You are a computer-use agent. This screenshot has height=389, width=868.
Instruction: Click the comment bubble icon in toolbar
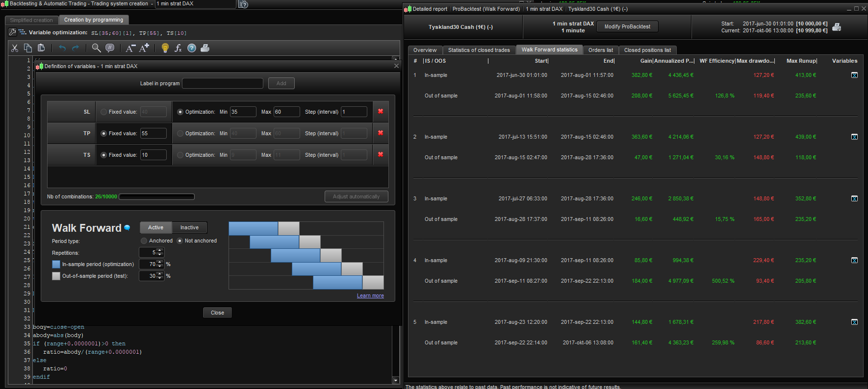click(x=110, y=48)
